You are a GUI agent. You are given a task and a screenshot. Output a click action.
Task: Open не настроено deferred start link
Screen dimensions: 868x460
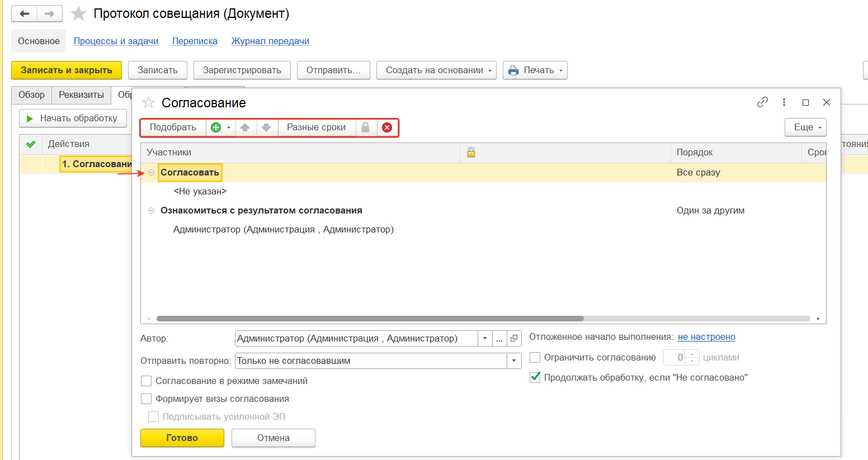point(706,337)
